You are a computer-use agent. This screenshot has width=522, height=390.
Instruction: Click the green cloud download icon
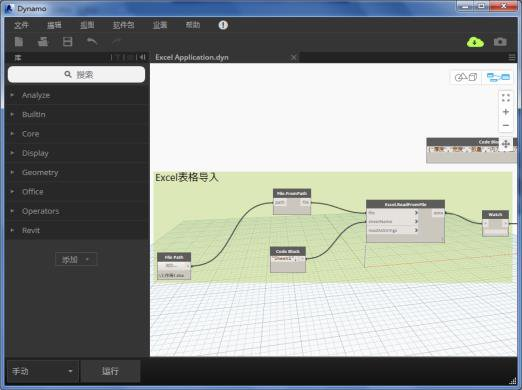point(475,42)
